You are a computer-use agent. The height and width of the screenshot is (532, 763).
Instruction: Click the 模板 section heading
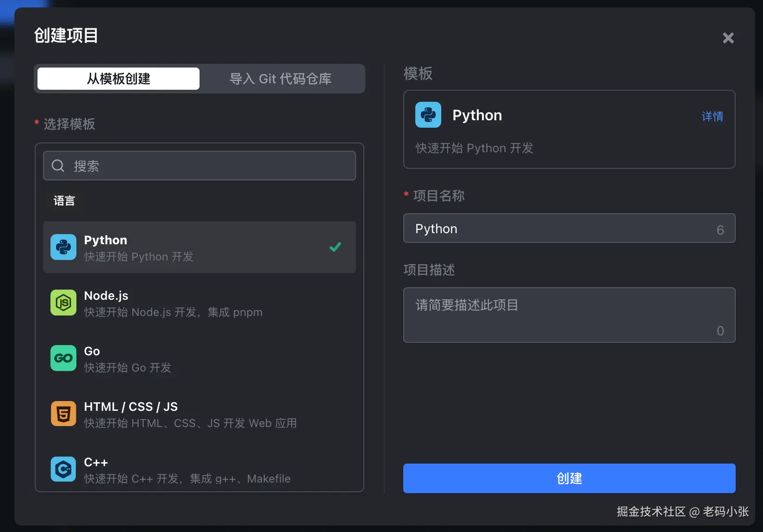click(418, 74)
